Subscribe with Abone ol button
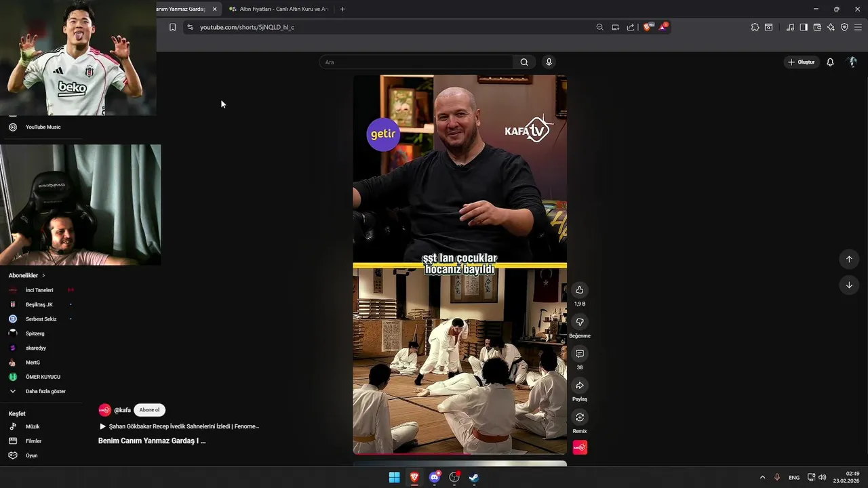 149,410
